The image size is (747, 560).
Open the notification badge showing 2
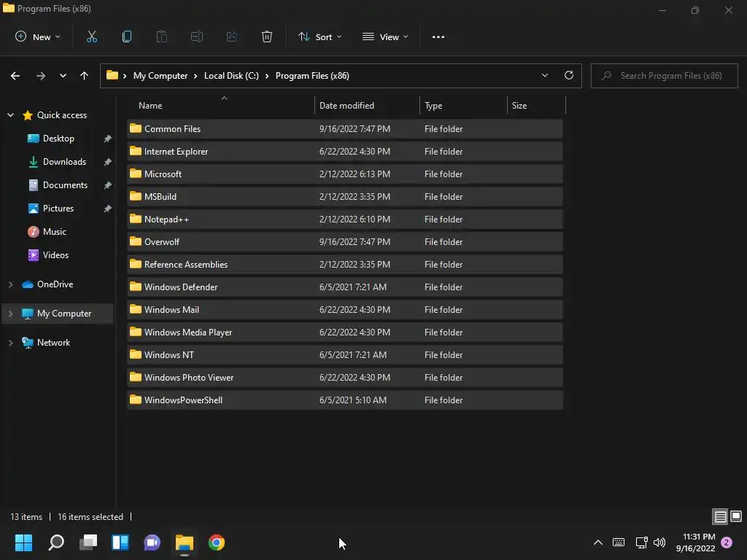point(727,542)
